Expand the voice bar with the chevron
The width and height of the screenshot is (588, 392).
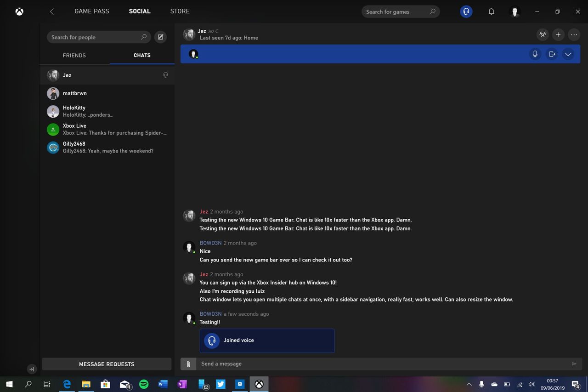coord(568,54)
